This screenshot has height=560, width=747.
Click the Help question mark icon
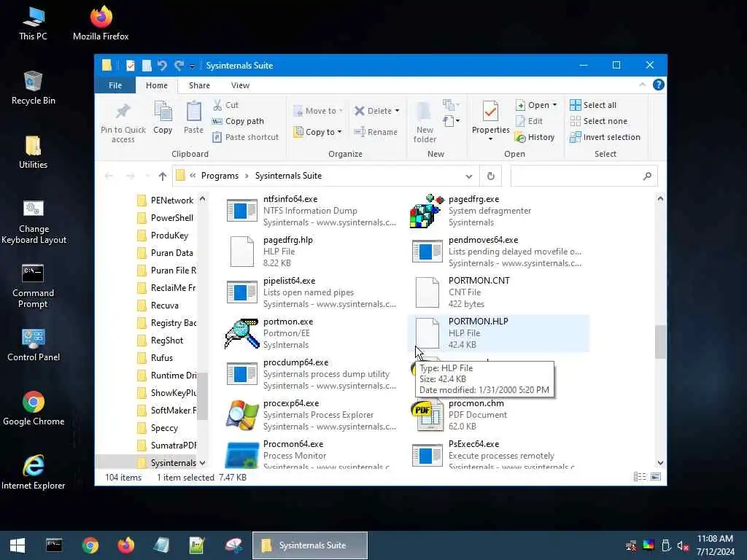[x=659, y=85]
